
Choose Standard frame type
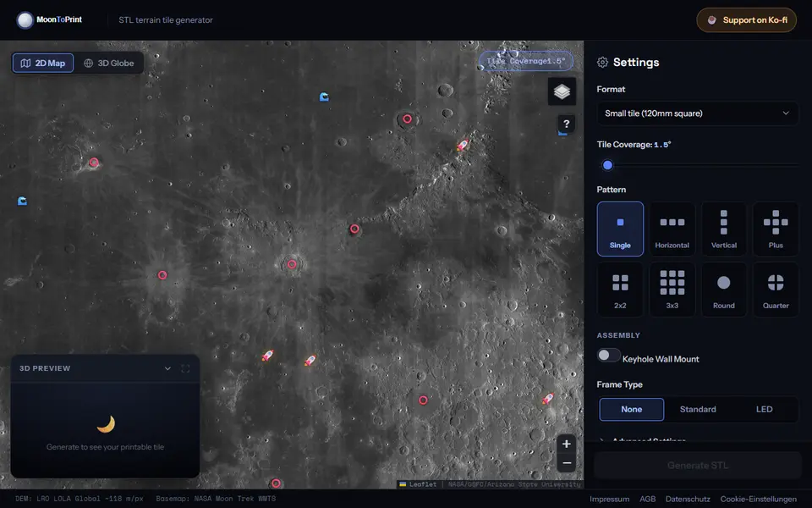coord(698,410)
